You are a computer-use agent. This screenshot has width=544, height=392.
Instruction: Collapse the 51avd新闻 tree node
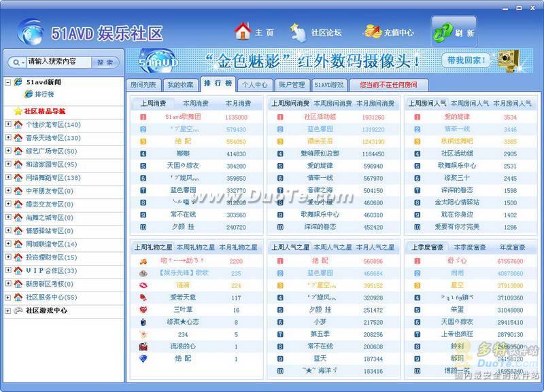pos(8,82)
